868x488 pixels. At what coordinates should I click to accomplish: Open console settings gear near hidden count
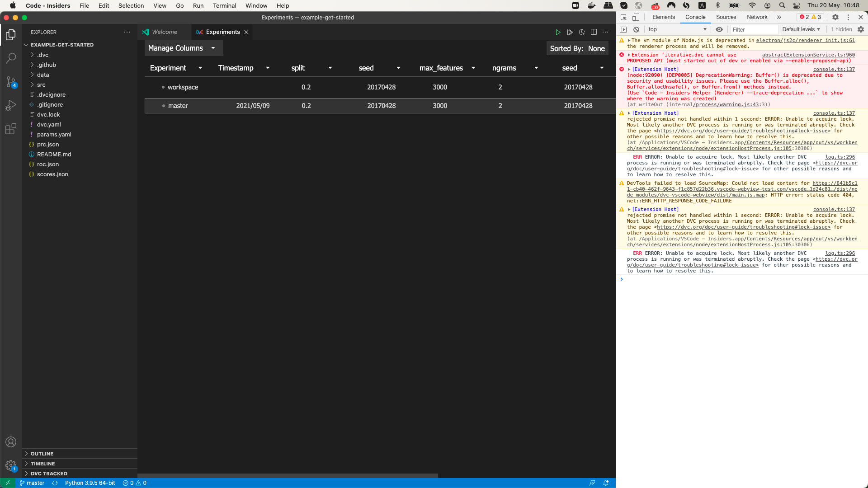coord(861,29)
